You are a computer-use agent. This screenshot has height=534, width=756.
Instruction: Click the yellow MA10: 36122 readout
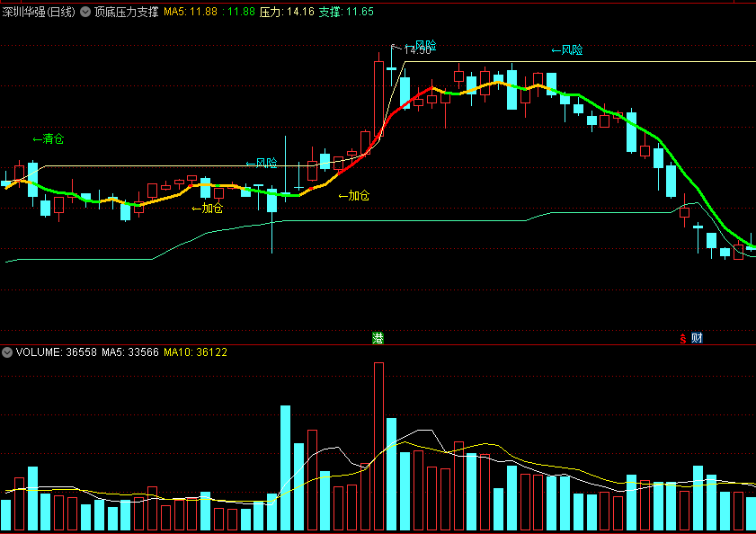tap(195, 352)
